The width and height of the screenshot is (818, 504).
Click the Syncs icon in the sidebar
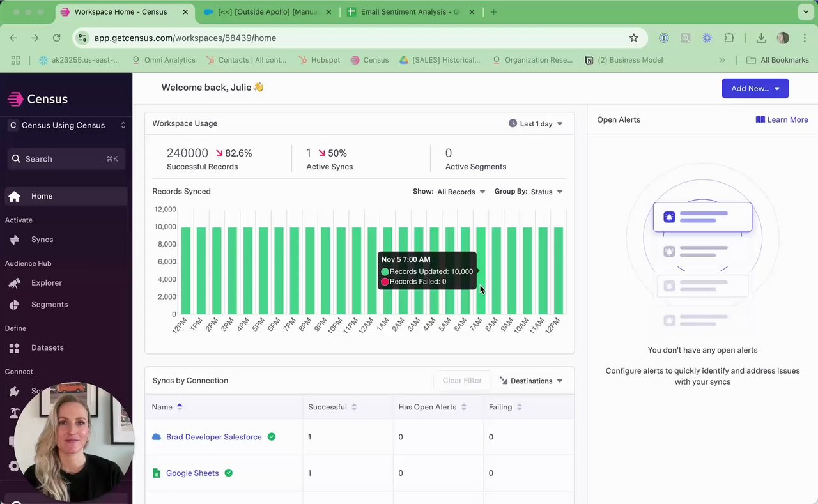tap(15, 240)
